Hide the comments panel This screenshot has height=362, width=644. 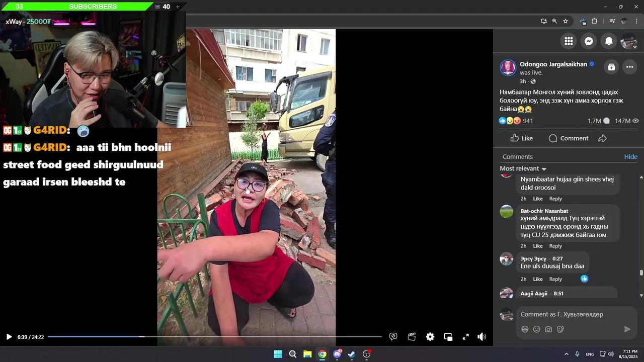pos(630,157)
